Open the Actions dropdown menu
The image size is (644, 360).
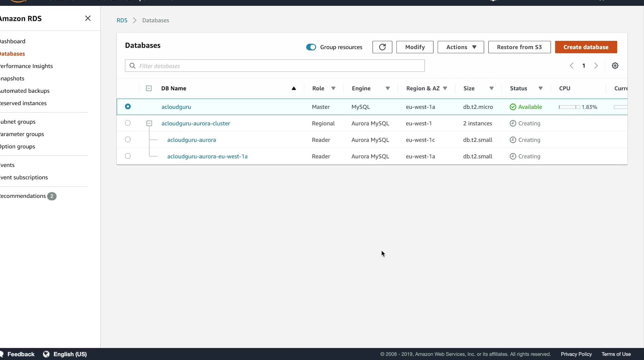pos(460,47)
